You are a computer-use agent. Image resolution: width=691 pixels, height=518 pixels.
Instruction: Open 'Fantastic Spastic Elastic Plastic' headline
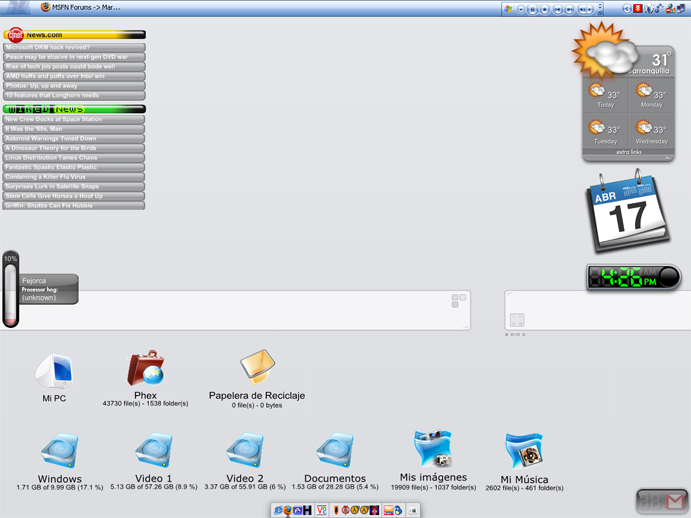74,167
